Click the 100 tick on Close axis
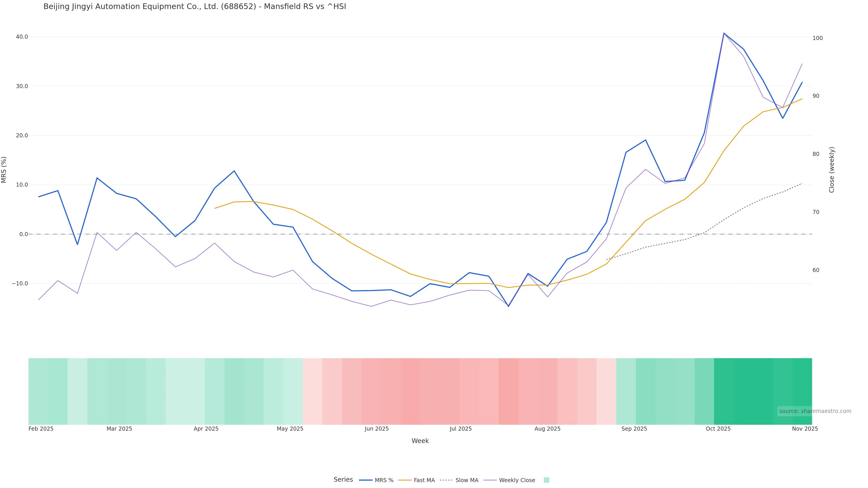868x488 pixels. point(817,38)
